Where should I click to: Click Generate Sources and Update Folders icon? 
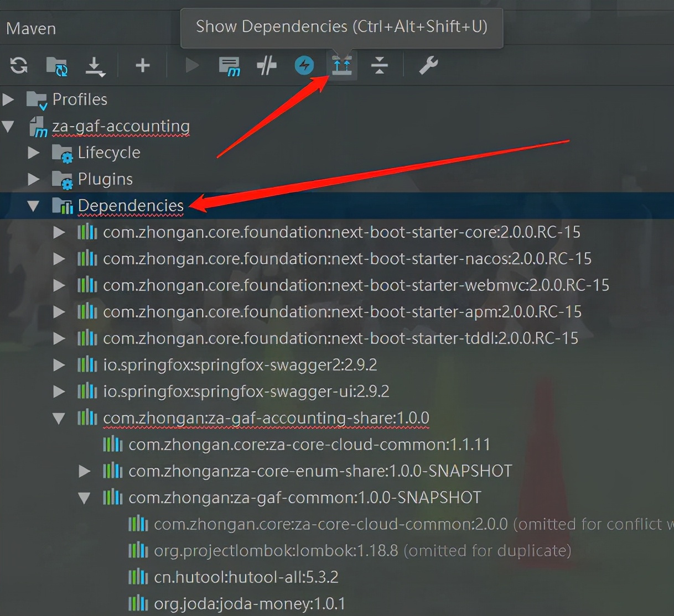tap(57, 66)
